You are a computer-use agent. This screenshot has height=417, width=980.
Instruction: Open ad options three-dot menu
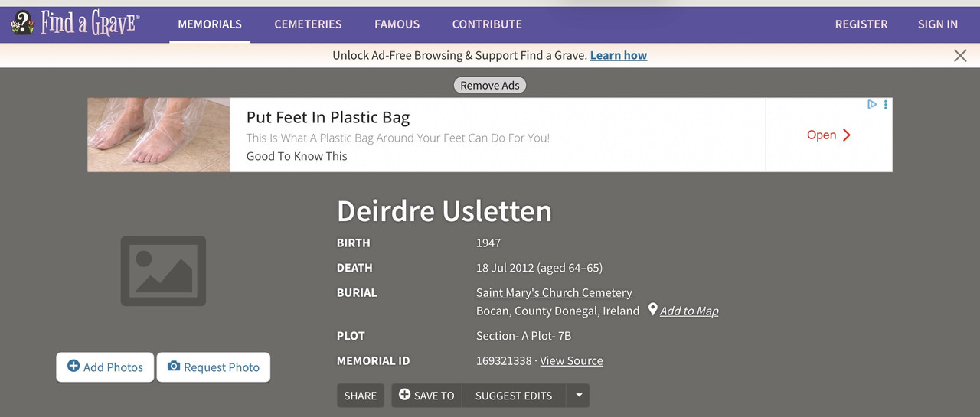pos(886,105)
